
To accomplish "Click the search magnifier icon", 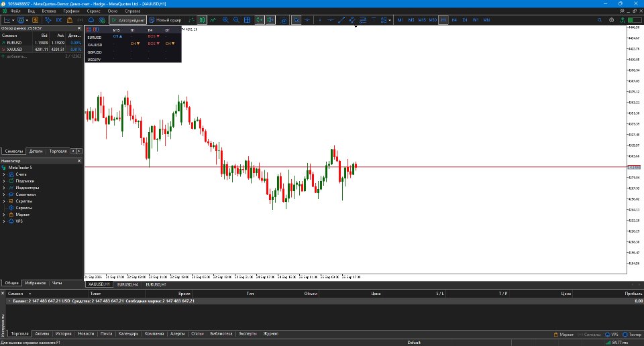I will 600,19.
